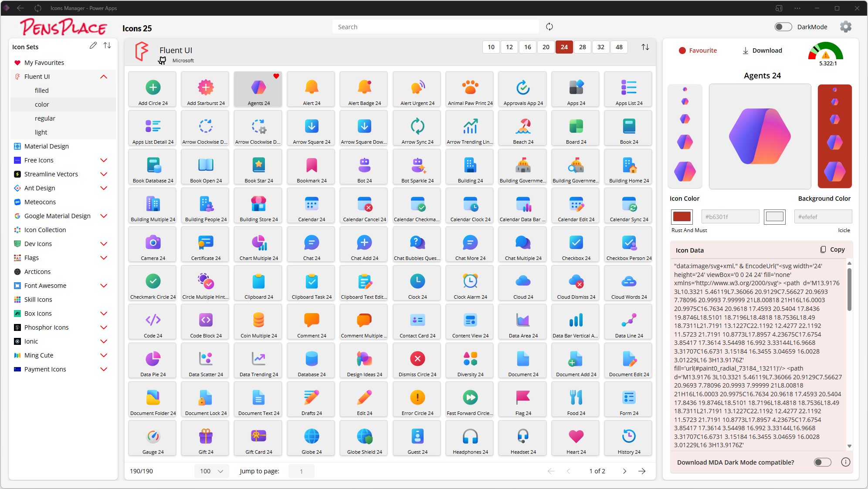Choose the Coin Multiple 24 icon
This screenshot has width=868, height=489.
click(259, 322)
